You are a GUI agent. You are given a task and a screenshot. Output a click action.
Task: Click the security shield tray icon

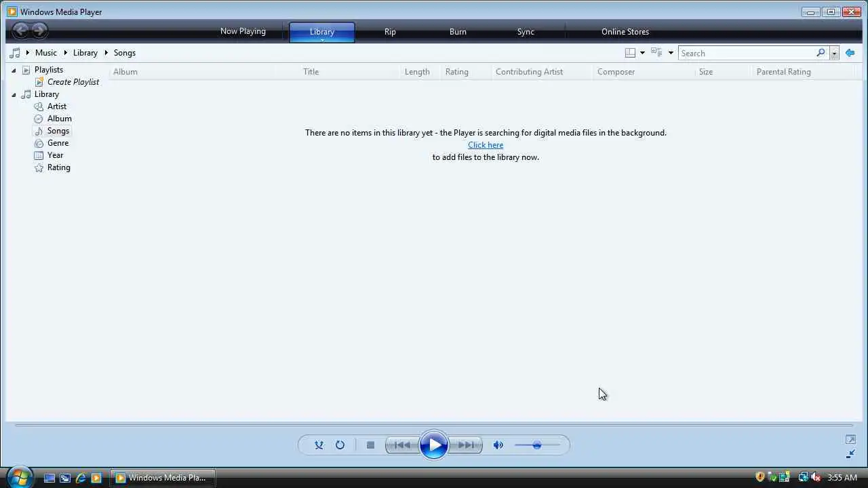759,478
